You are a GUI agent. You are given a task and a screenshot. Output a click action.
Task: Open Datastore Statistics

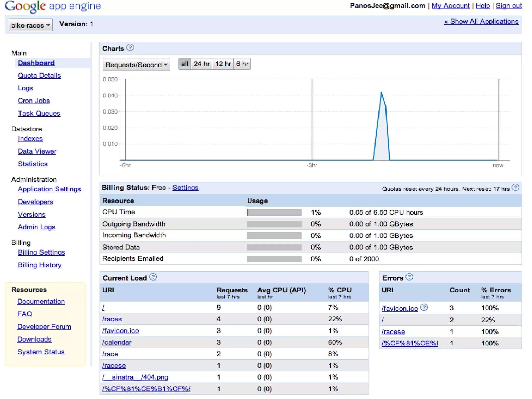click(x=33, y=164)
